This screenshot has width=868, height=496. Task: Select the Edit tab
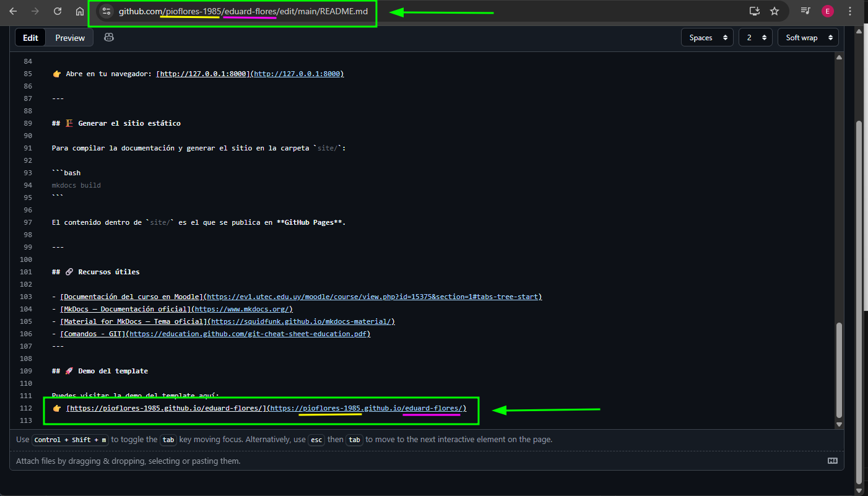point(30,38)
